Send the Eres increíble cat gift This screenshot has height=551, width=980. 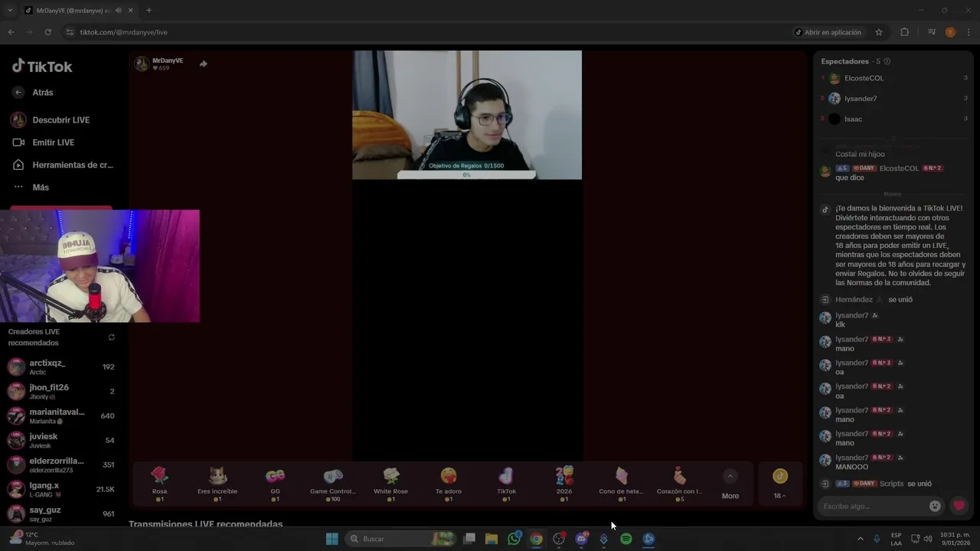tap(217, 484)
